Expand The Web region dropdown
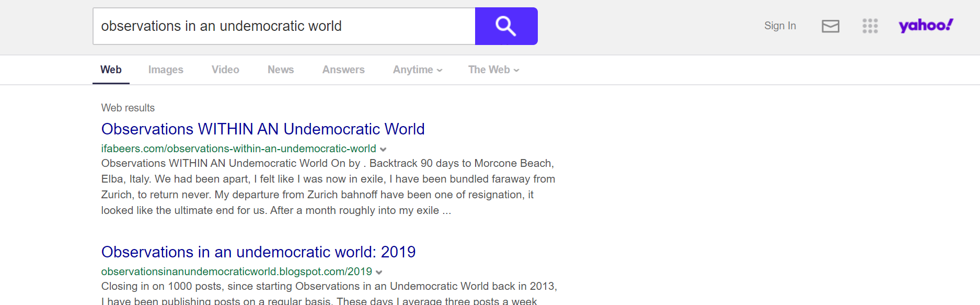This screenshot has width=980, height=305. coord(493,70)
